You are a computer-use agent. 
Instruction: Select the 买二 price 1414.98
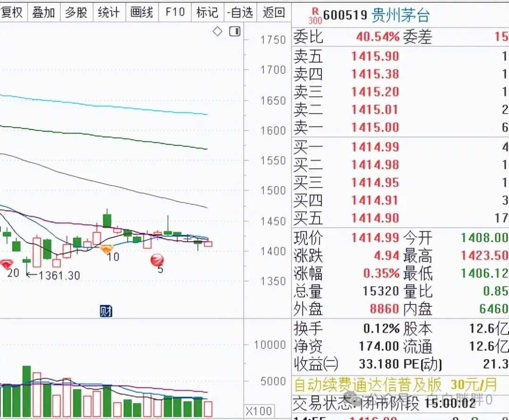click(x=375, y=165)
